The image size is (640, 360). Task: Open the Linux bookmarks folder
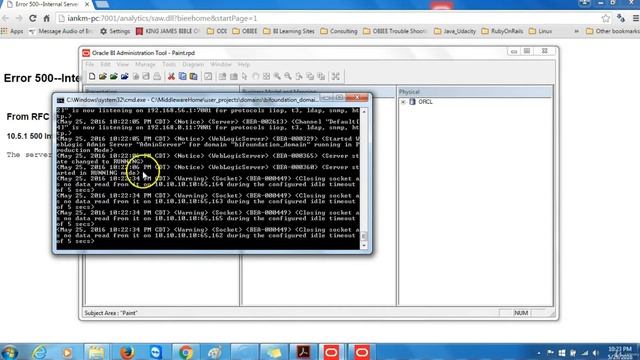(x=540, y=31)
